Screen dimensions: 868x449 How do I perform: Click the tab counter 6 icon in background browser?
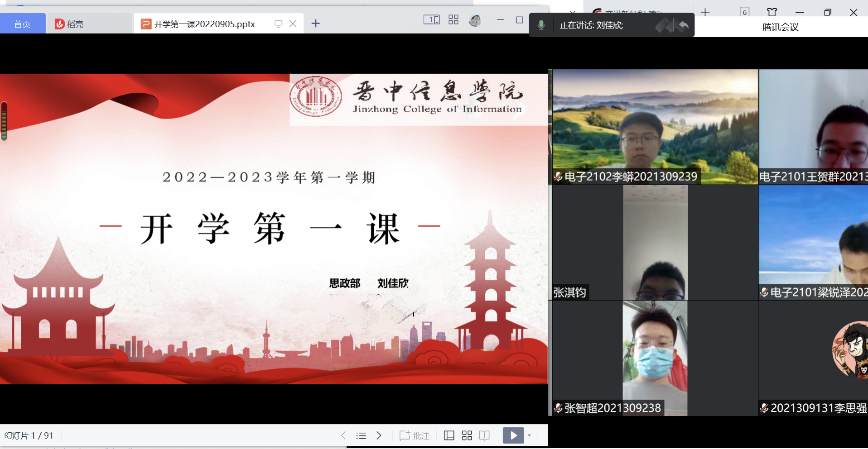(744, 12)
